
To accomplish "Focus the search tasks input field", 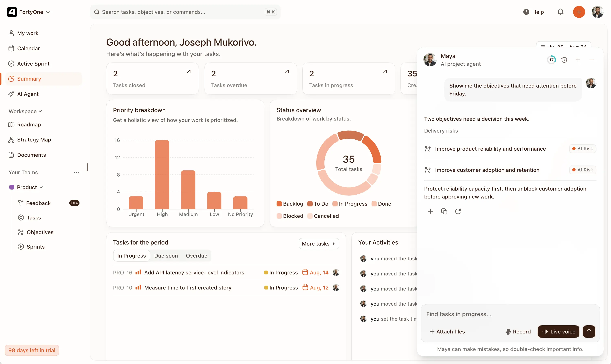I will tap(185, 12).
